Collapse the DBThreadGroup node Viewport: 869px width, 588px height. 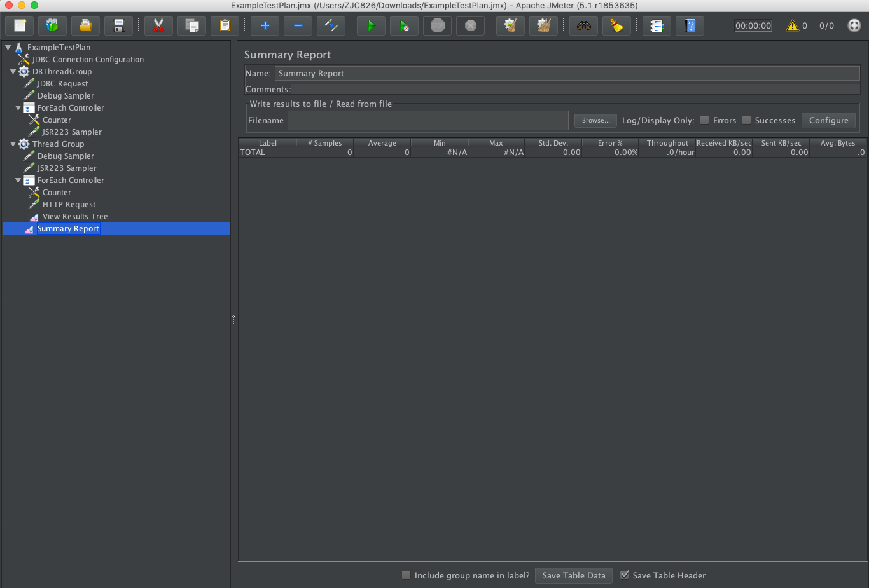pyautogui.click(x=13, y=71)
